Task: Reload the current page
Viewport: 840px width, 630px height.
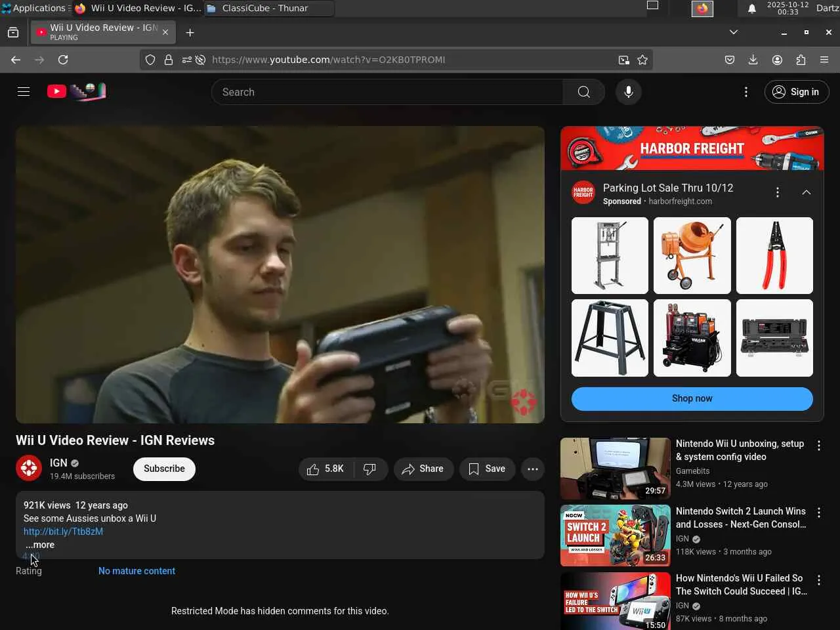Action: pyautogui.click(x=63, y=60)
